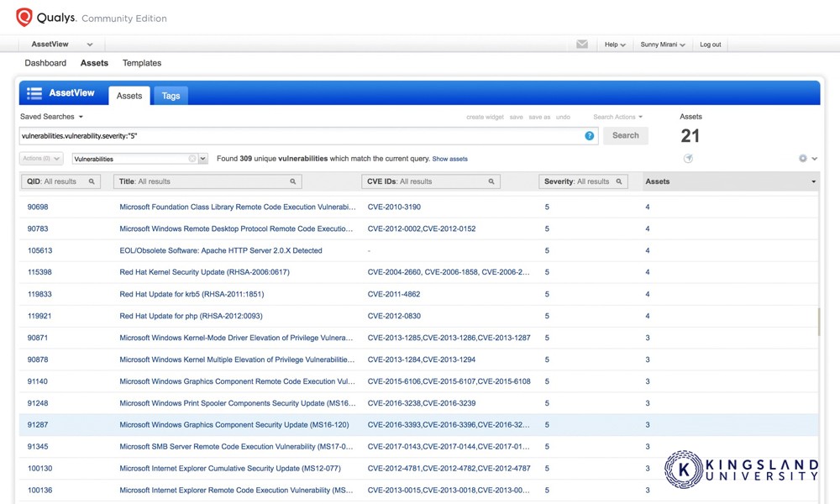Click QID 115398
This screenshot has width=840, height=504.
pos(39,272)
